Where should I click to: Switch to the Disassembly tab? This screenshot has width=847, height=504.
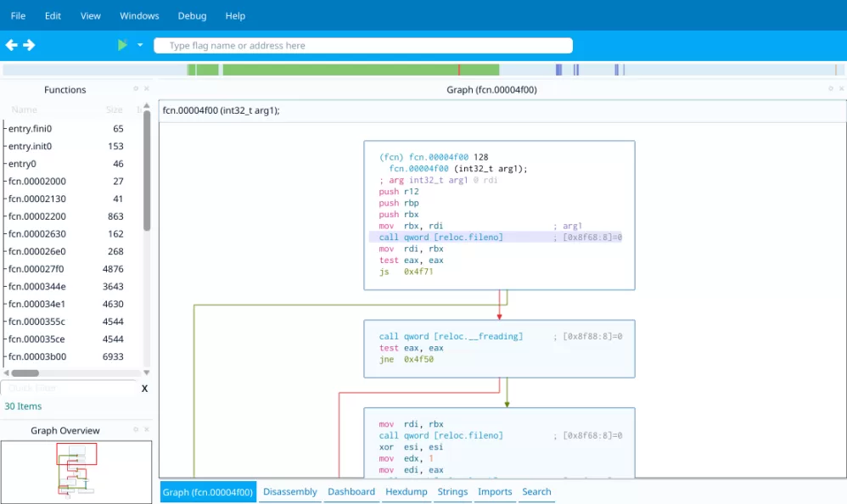click(289, 492)
